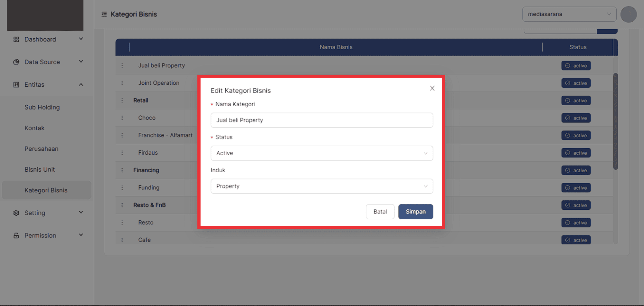Click the Entitas building icon

click(16, 85)
